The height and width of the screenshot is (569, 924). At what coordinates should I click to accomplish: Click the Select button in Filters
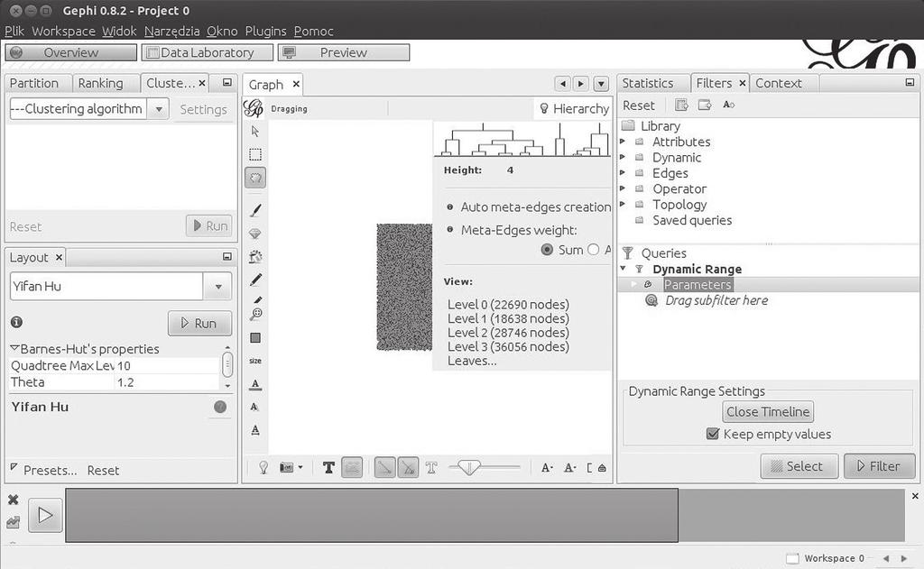tap(799, 466)
